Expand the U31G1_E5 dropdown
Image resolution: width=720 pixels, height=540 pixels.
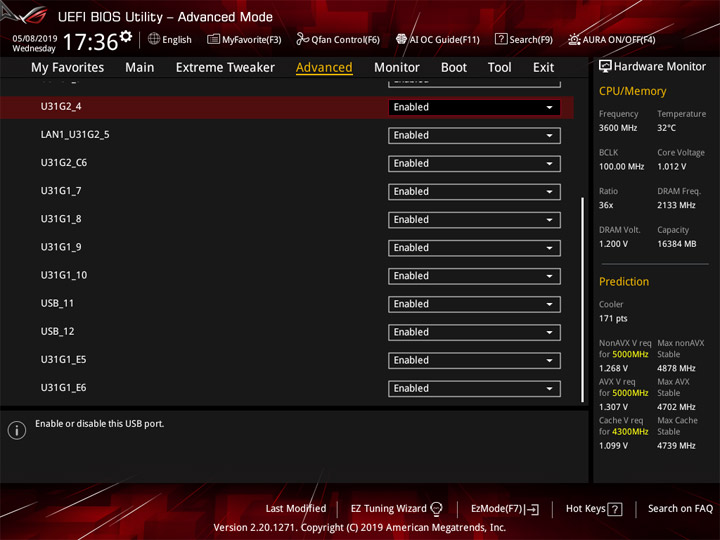474,360
